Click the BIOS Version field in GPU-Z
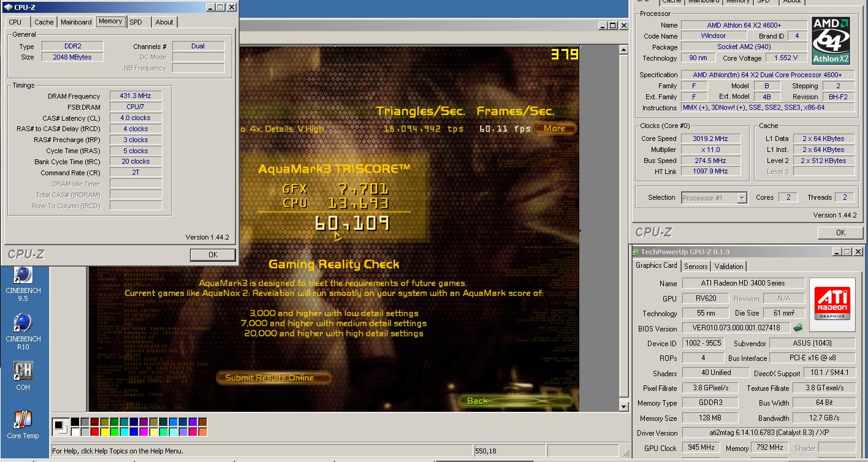This screenshot has height=462, width=868. [x=736, y=328]
